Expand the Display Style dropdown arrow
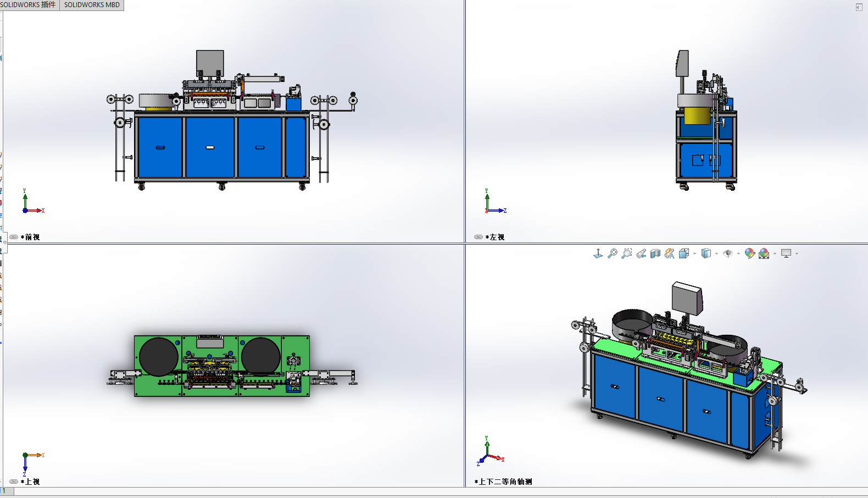The height and width of the screenshot is (498, 868). (716, 254)
